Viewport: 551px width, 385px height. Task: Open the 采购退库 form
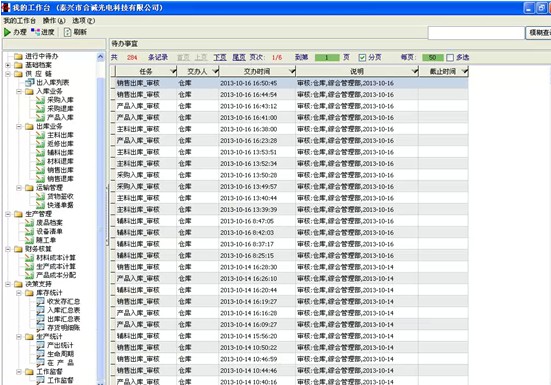click(60, 109)
